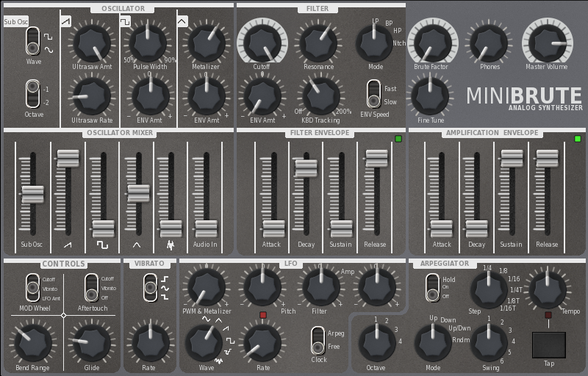Click the LFO Wave selector knob
Image resolution: width=588 pixels, height=376 pixels.
(x=204, y=343)
